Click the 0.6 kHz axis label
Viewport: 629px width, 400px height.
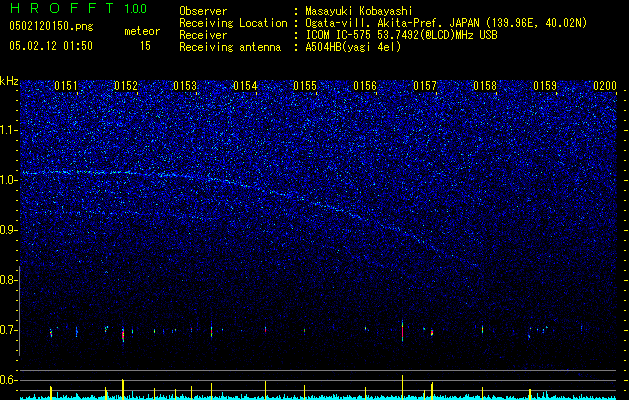click(8, 380)
